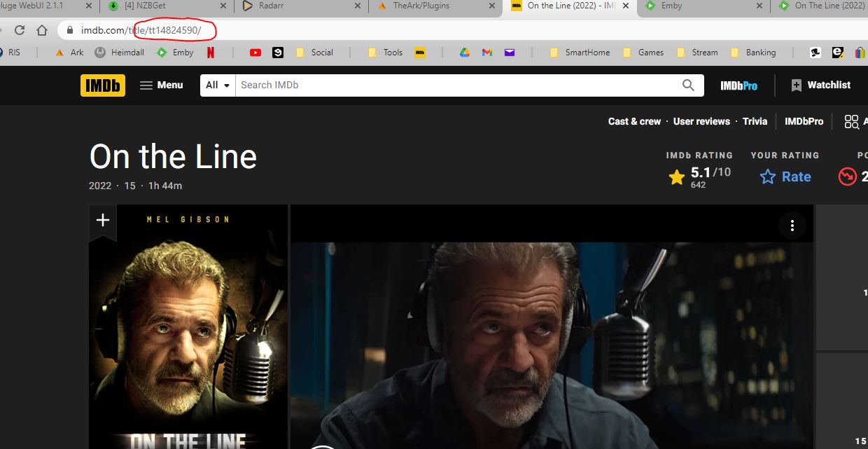
Task: Open the IMDbPro link in header
Action: coord(738,85)
